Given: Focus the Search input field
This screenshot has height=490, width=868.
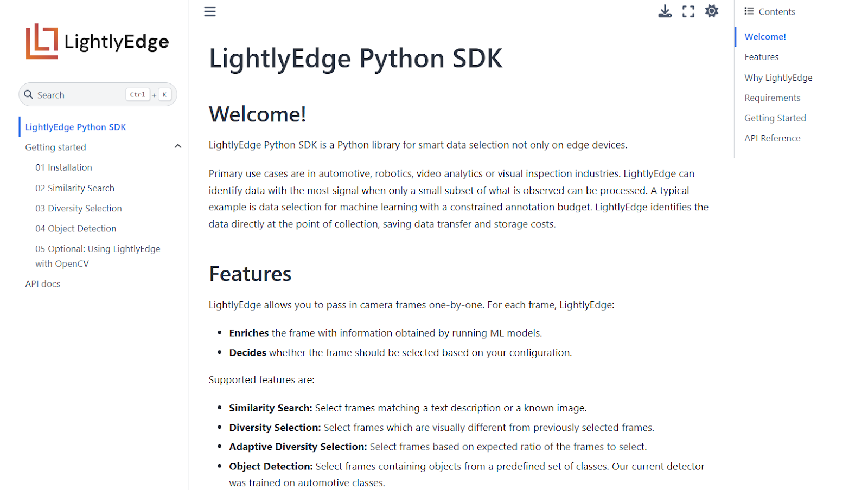Looking at the screenshot, I should pyautogui.click(x=98, y=94).
